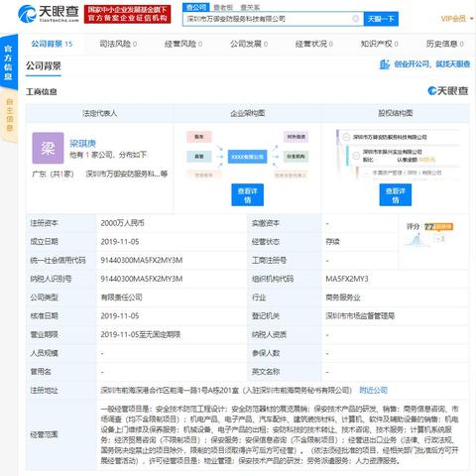Click the 纳税人识别号 label
This screenshot has height=476, width=476.
(x=51, y=279)
